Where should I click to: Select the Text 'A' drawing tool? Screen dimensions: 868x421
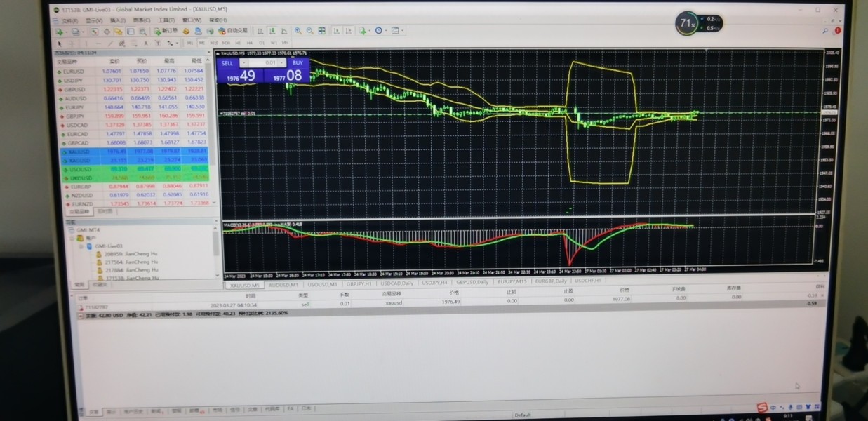pyautogui.click(x=146, y=43)
